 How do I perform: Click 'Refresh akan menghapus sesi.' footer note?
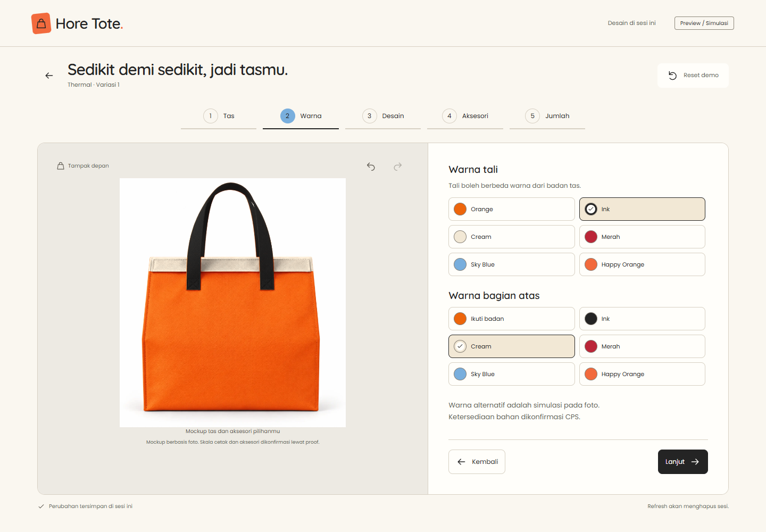pyautogui.click(x=688, y=506)
